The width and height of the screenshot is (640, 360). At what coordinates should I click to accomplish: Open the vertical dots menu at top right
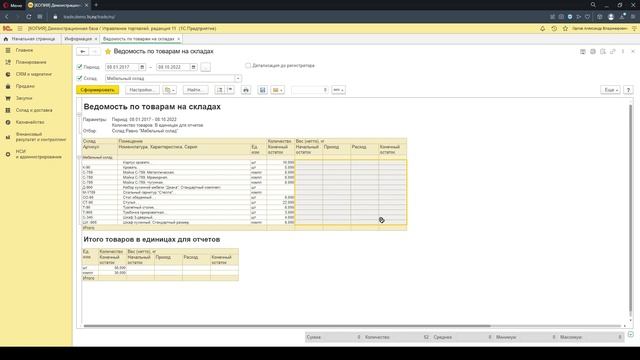coord(623,51)
